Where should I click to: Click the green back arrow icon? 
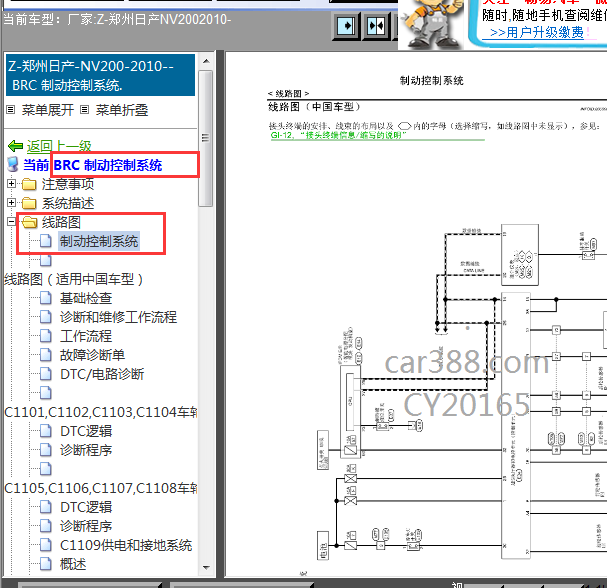click(15, 146)
